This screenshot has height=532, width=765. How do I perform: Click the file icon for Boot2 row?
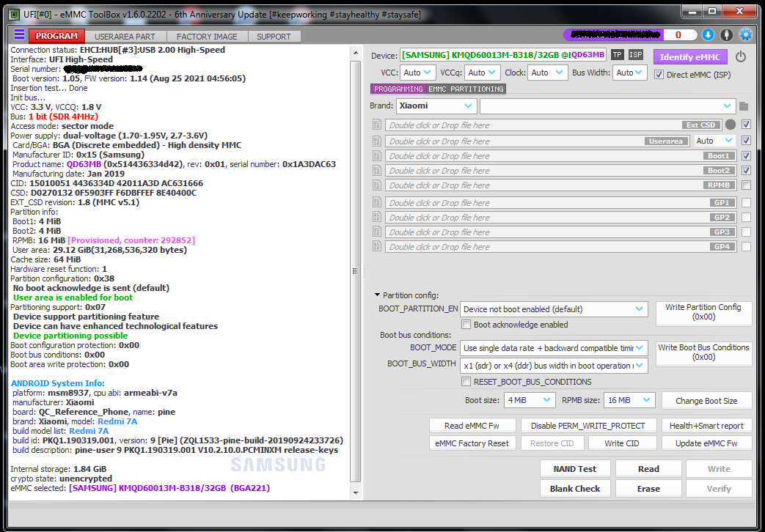[377, 170]
